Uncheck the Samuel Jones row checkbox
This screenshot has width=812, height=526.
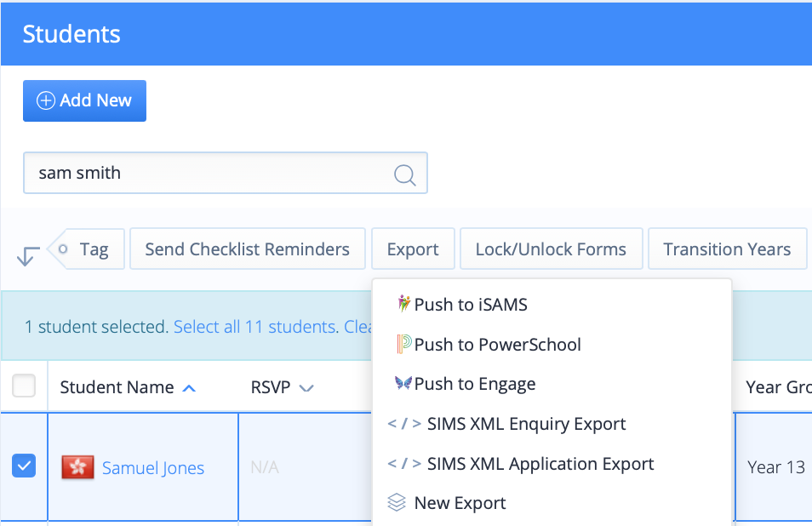point(24,466)
